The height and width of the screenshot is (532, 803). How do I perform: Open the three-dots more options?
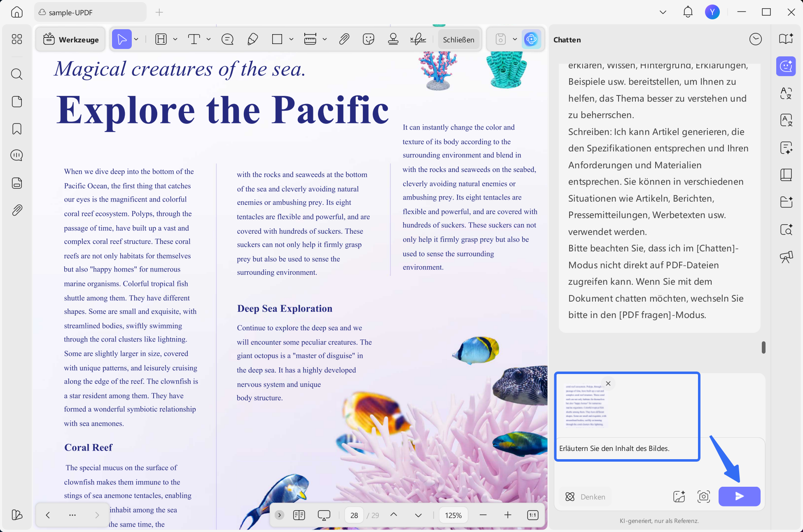72,515
